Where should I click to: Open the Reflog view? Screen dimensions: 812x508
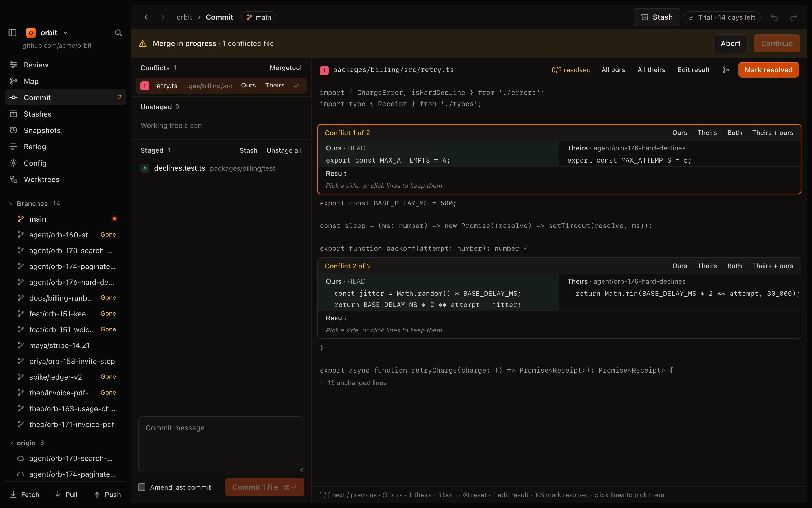[x=65, y=146]
